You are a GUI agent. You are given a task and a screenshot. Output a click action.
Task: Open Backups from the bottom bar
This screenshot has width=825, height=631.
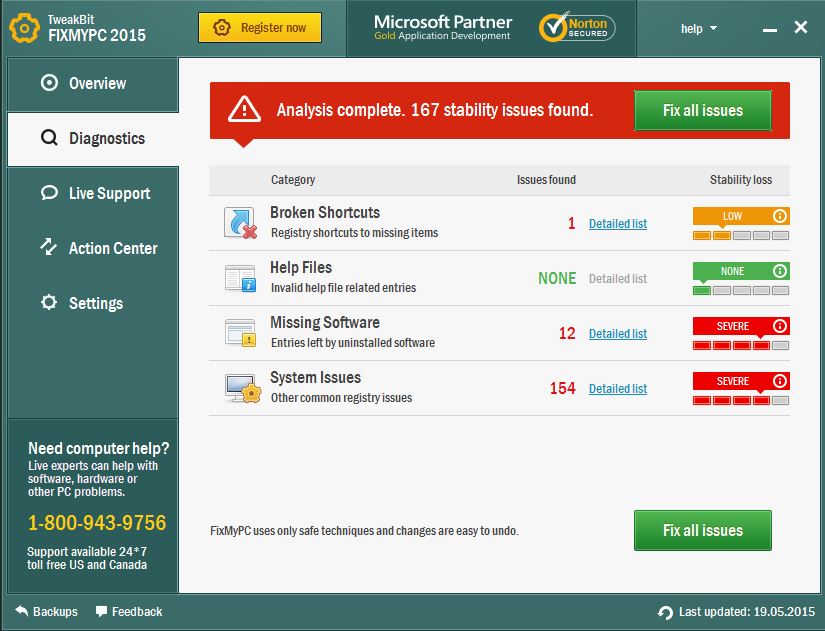pyautogui.click(x=47, y=612)
